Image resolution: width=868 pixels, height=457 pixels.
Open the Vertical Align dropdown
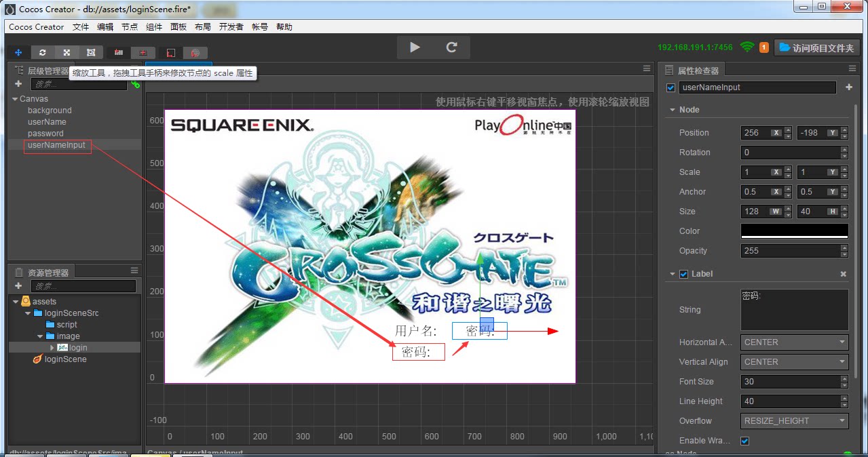coord(794,362)
